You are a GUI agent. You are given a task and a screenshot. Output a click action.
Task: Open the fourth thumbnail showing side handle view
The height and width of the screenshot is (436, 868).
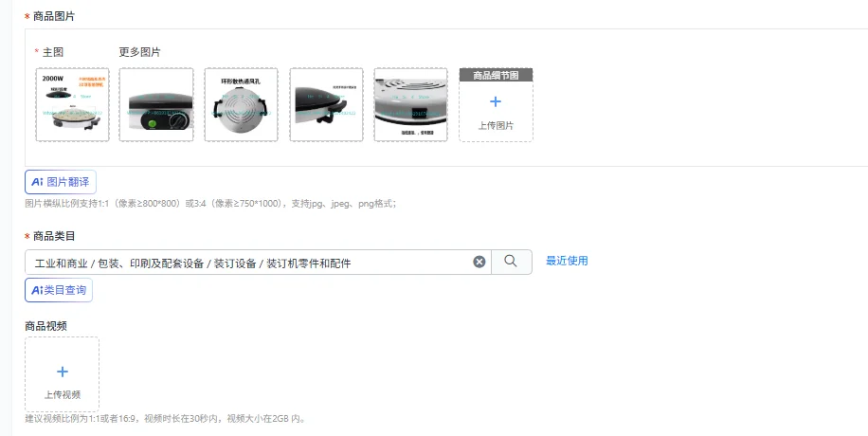(x=326, y=104)
